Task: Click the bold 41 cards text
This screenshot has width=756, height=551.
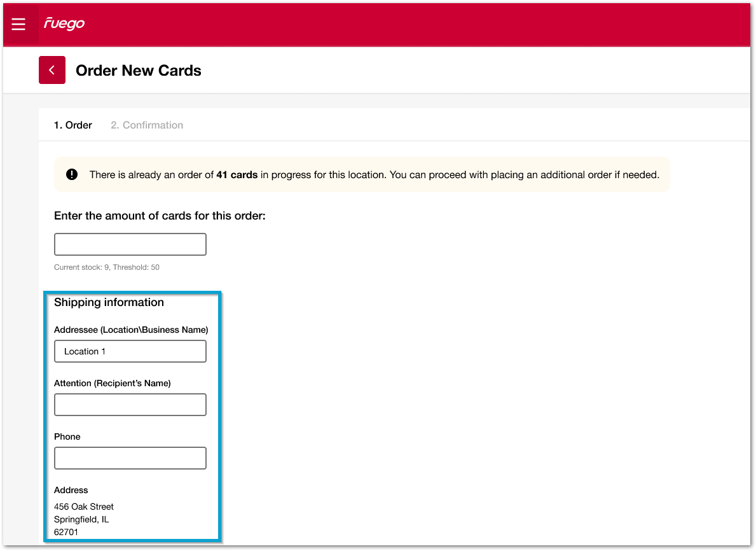Action: (x=237, y=174)
